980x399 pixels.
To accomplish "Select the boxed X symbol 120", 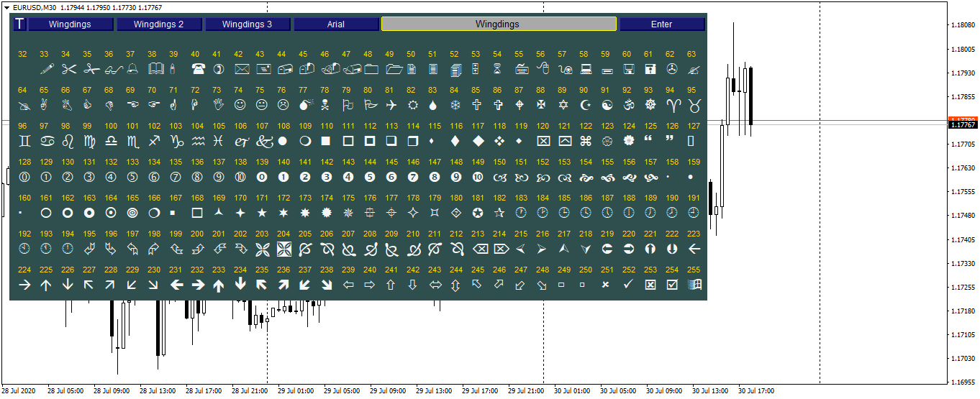I will click(x=543, y=141).
